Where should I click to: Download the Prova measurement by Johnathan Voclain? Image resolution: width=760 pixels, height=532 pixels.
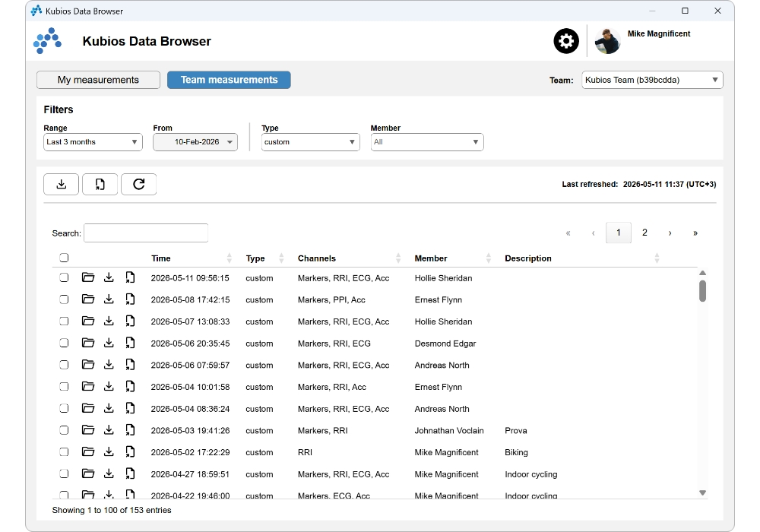click(109, 430)
